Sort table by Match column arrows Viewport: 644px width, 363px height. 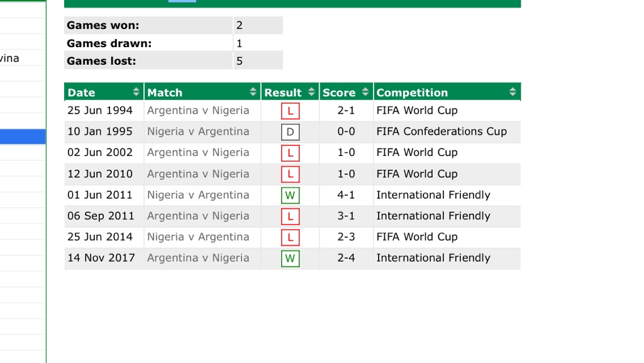click(x=253, y=92)
